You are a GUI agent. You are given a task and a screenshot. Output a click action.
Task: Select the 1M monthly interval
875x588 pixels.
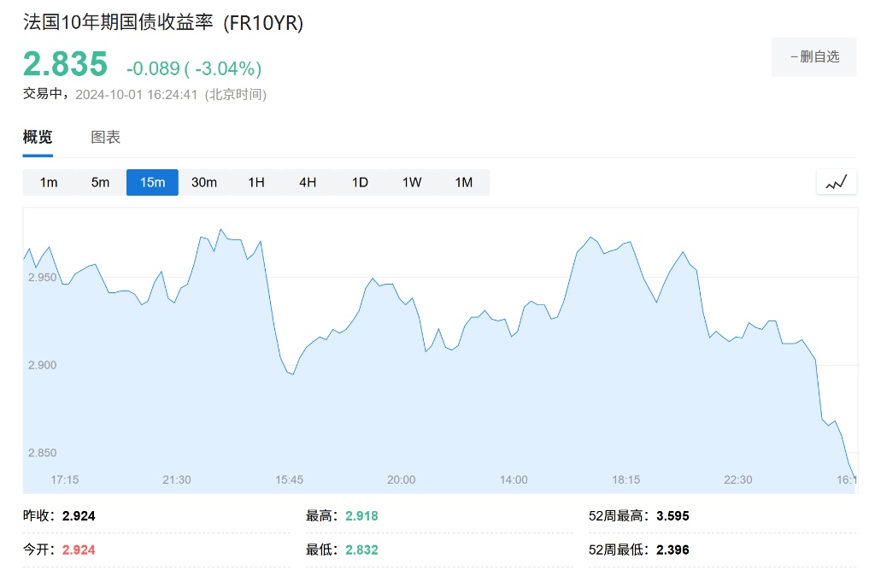[463, 182]
